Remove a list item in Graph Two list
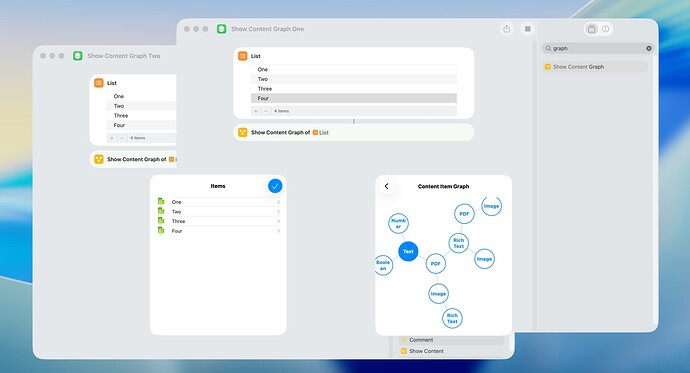The height and width of the screenshot is (373, 690). [x=122, y=138]
